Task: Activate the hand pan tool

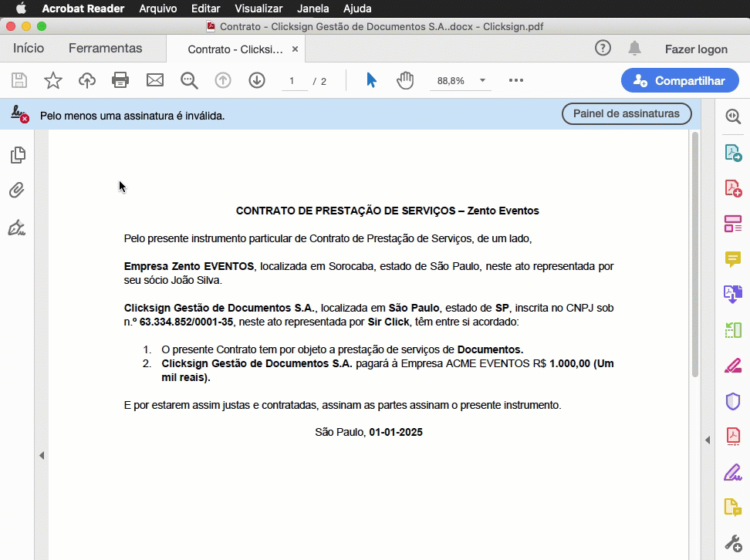Action: [x=405, y=80]
